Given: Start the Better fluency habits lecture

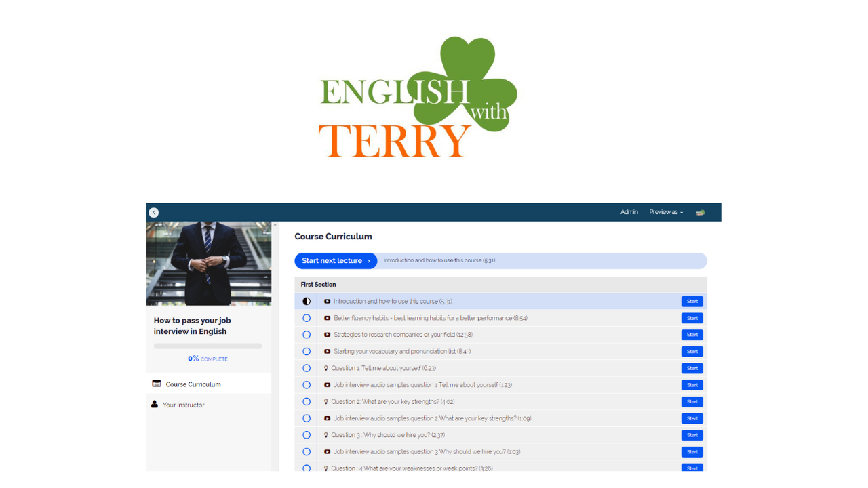Looking at the screenshot, I should pyautogui.click(x=692, y=318).
